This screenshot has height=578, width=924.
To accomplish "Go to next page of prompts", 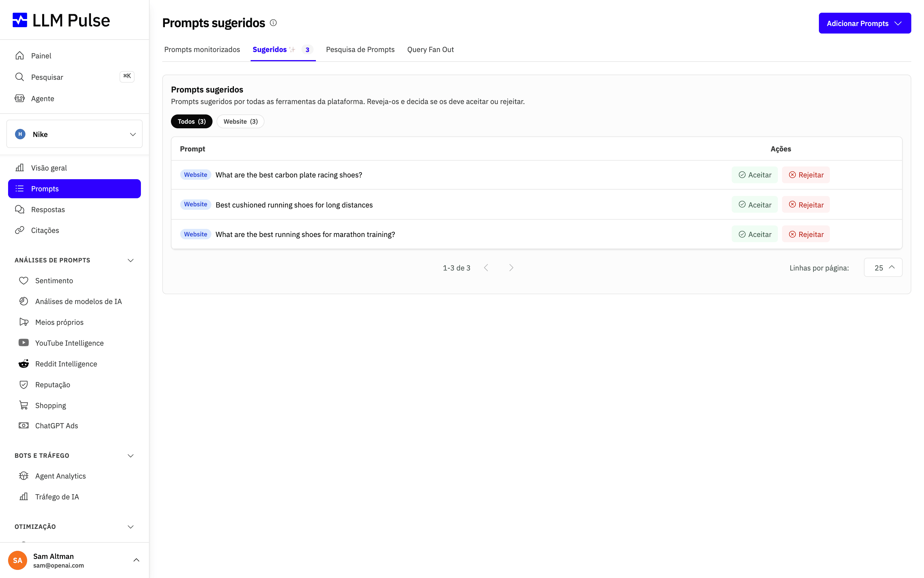I will (x=511, y=268).
